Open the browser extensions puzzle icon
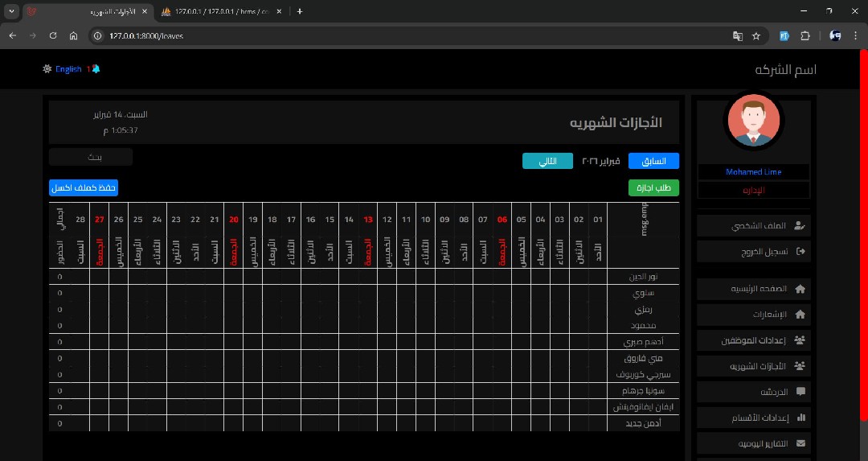This screenshot has height=461, width=868. 805,35
